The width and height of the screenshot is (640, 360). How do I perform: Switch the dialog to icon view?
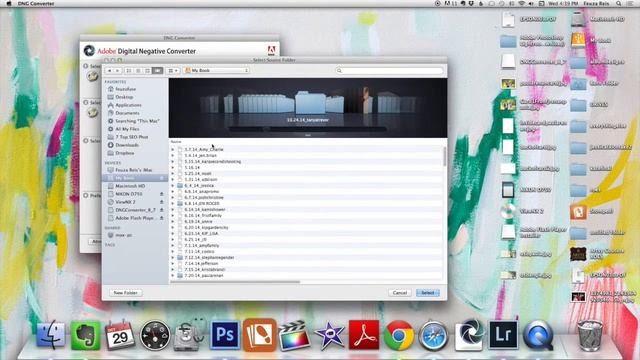(129, 71)
